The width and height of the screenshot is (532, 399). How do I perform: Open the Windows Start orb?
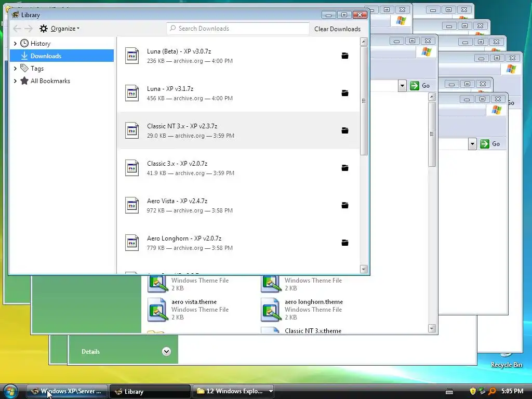[x=10, y=391]
